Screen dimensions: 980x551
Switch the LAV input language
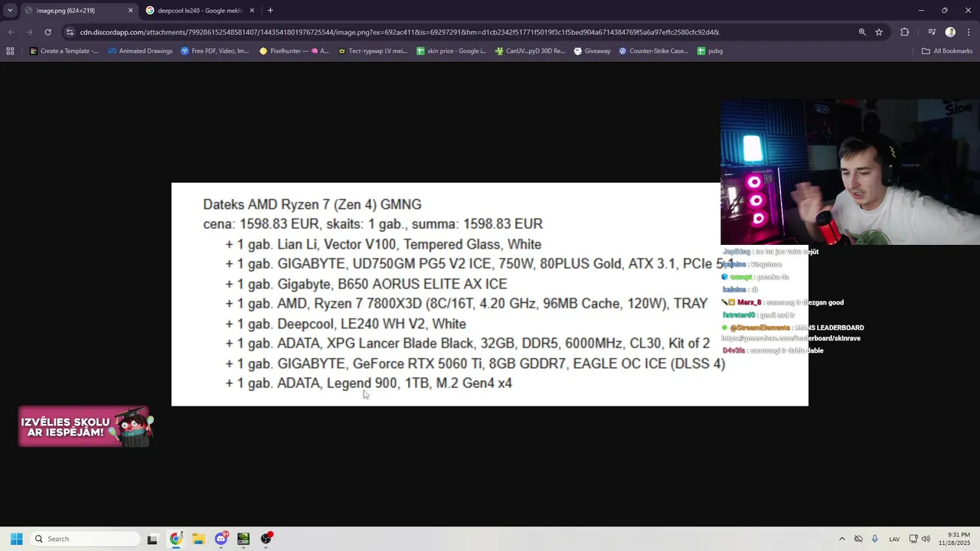point(894,539)
